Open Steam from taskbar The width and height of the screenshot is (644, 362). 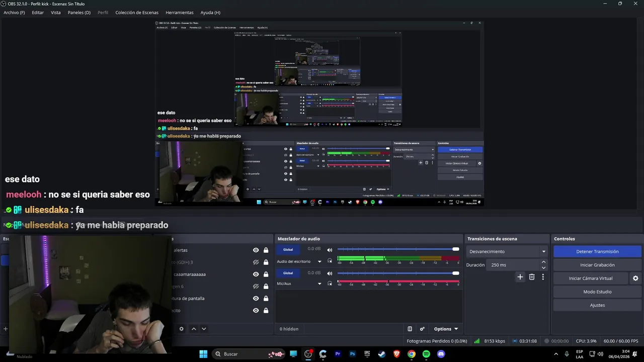[382, 354]
